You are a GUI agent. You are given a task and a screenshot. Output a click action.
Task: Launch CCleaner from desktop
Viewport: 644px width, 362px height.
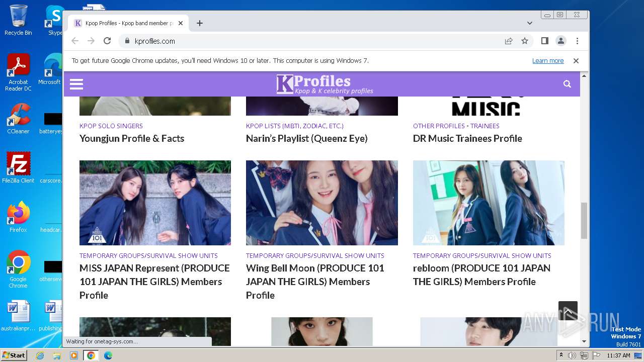(18, 119)
